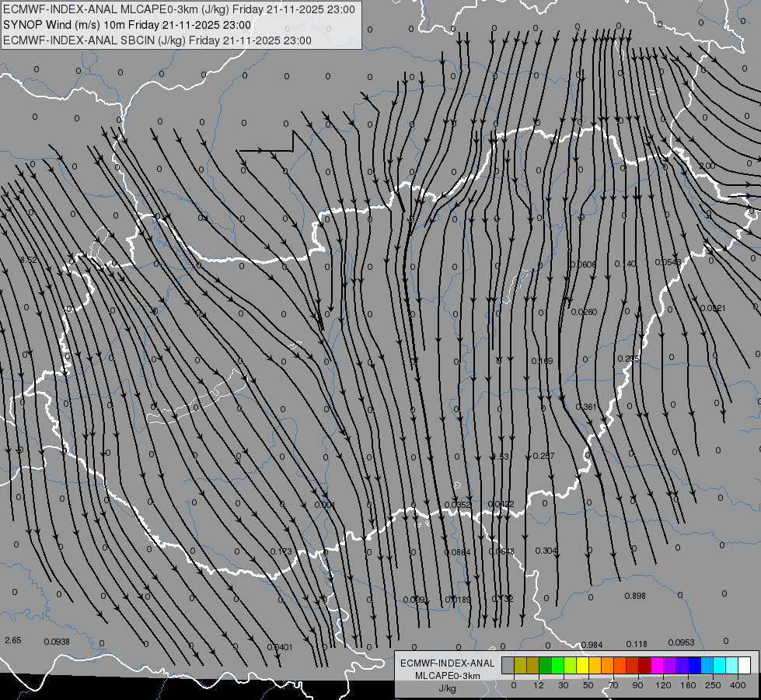This screenshot has height=700, width=761.
Task: Click legend tick label 250
Action: (713, 685)
